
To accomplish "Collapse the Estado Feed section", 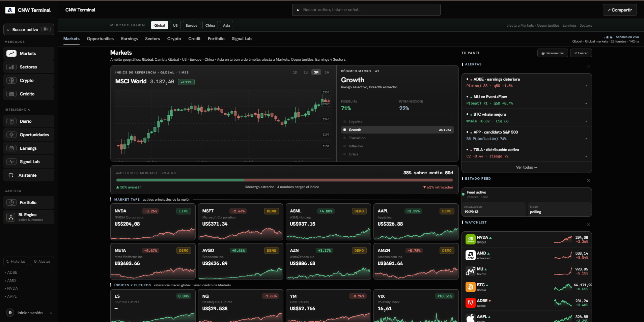I will [x=588, y=180].
